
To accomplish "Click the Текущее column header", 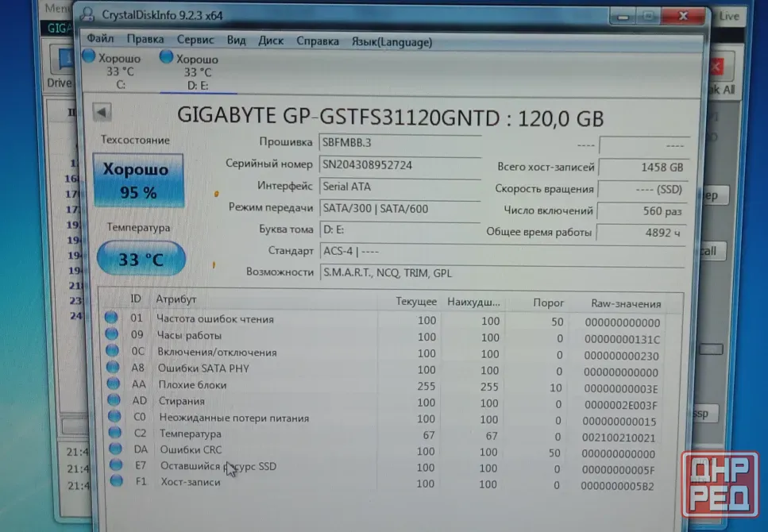I will coord(416,302).
